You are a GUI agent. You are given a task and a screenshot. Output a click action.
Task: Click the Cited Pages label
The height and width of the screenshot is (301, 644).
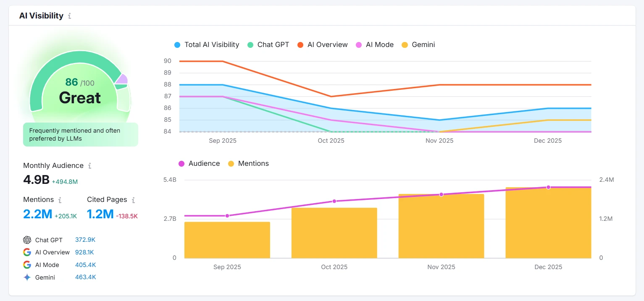[x=107, y=200]
